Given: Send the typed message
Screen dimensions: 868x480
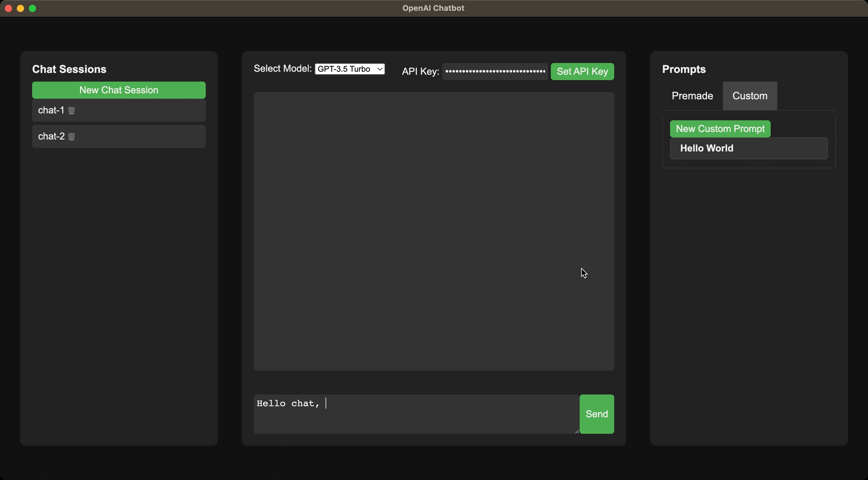Looking at the screenshot, I should [x=596, y=414].
